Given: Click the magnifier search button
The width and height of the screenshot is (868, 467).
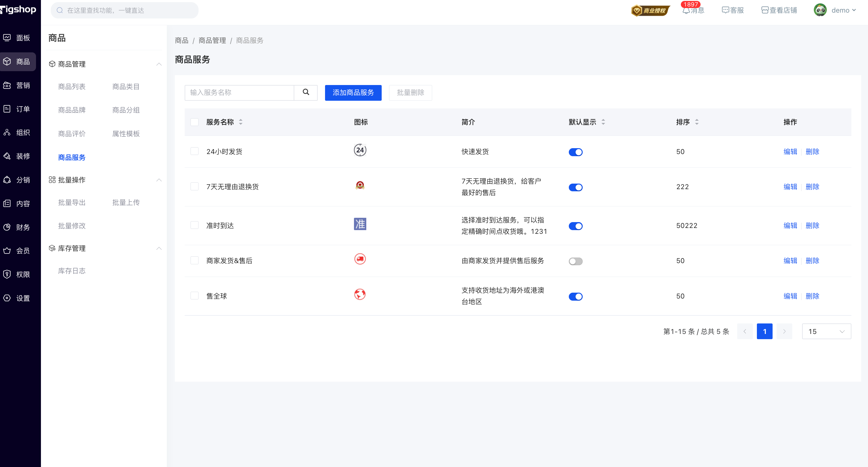Looking at the screenshot, I should 306,92.
